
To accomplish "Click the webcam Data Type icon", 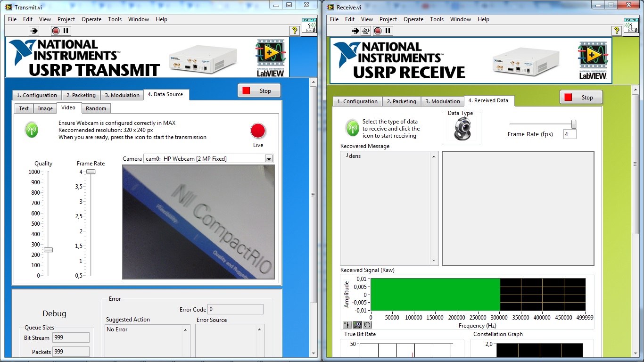I will pyautogui.click(x=462, y=130).
